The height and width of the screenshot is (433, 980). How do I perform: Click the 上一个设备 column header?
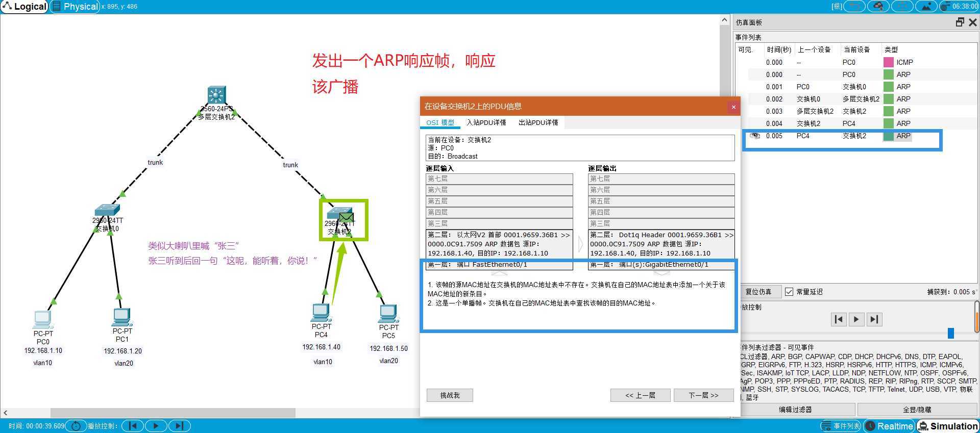pos(815,49)
